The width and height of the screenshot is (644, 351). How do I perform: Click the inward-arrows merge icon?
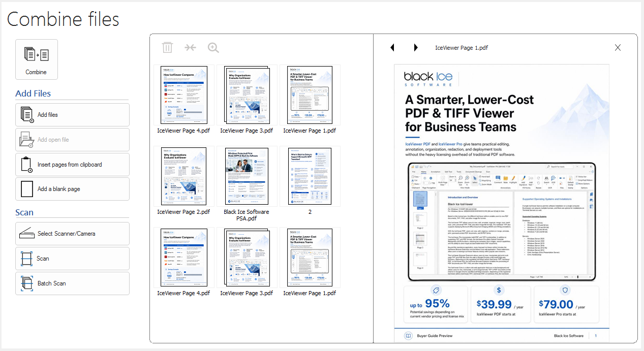[191, 48]
